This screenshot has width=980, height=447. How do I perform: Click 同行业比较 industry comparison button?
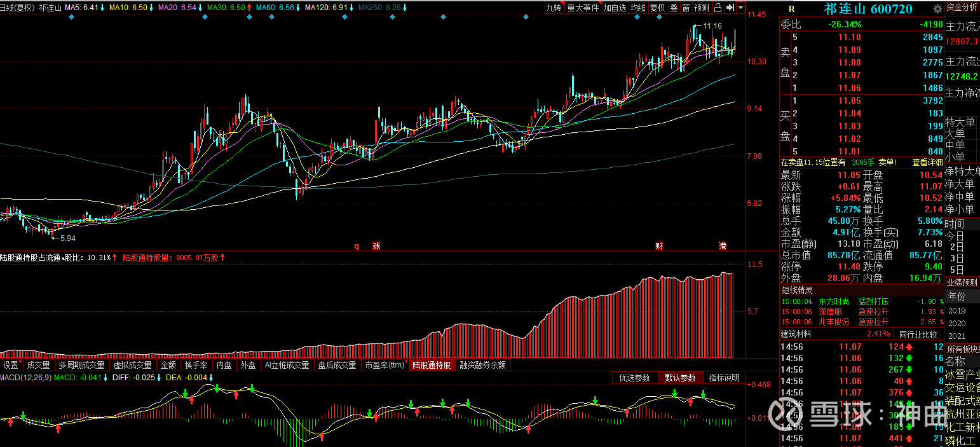point(918,334)
